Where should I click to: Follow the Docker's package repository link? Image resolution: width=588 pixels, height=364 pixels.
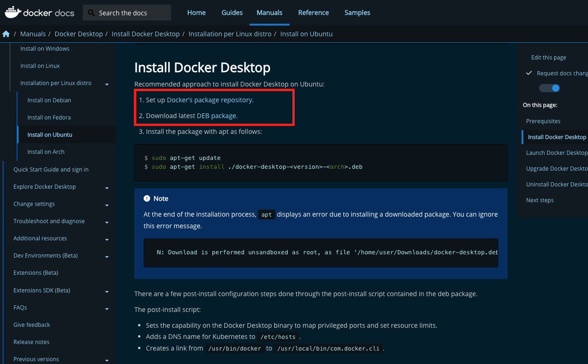[x=209, y=100]
